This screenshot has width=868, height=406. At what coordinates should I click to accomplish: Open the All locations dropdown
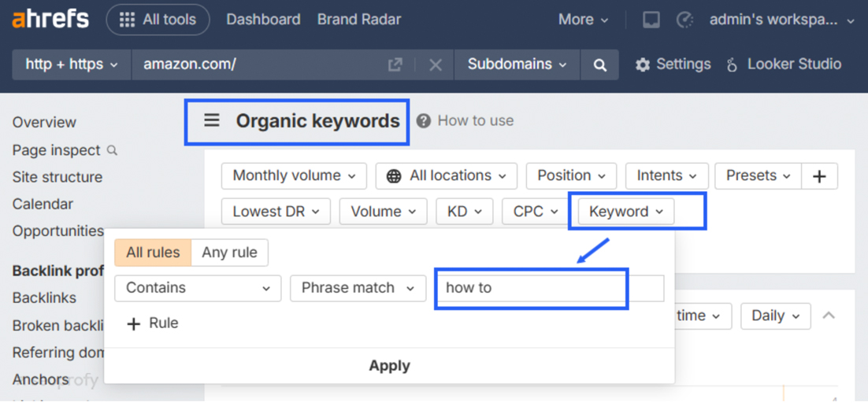point(446,176)
